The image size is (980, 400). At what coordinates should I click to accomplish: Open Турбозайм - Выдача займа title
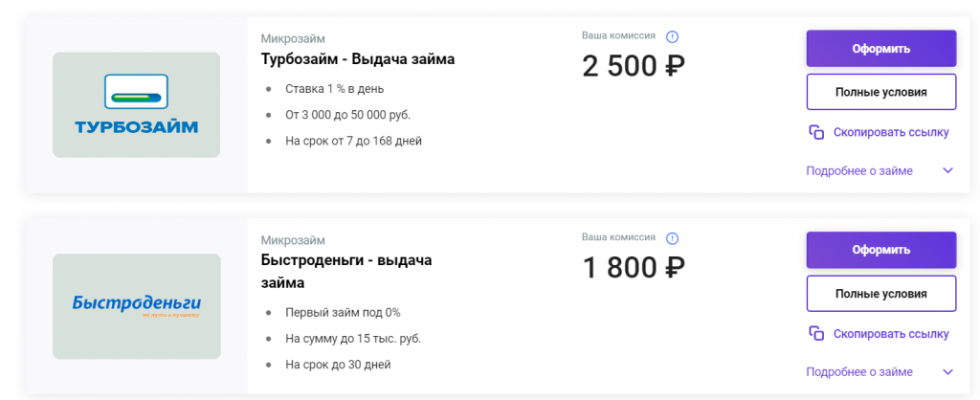pyautogui.click(x=358, y=59)
